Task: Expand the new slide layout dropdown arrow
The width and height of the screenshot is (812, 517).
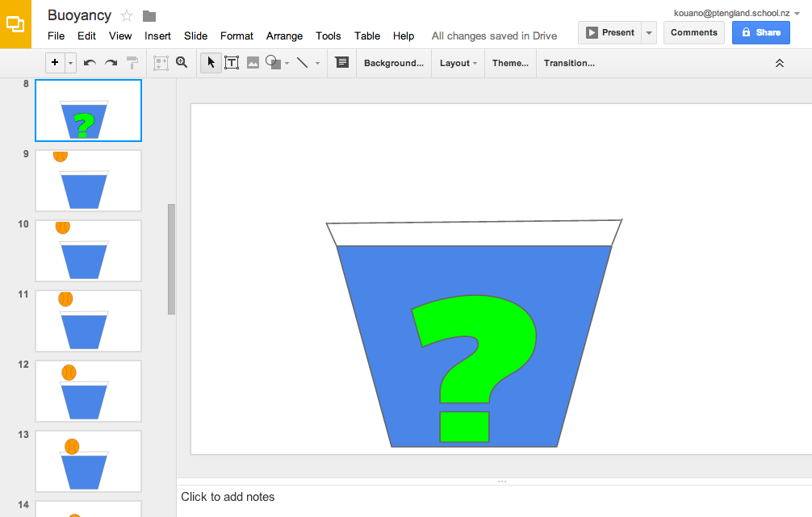Action: click(70, 63)
